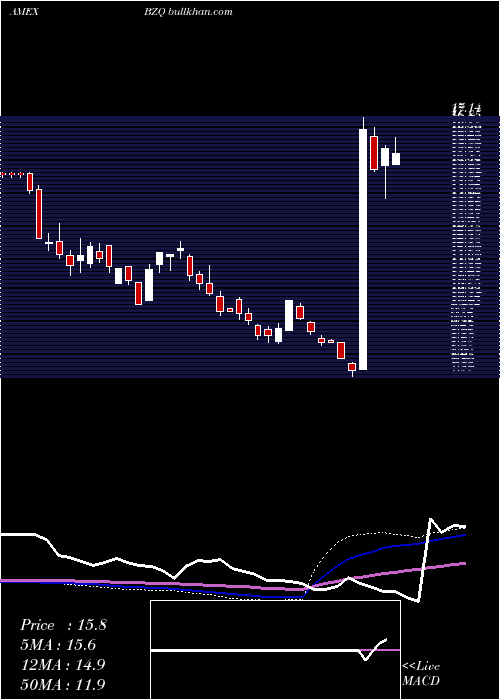Screen dimensions: 500x700
Task: Click the Price : 15.8 value
Action: tap(63, 625)
